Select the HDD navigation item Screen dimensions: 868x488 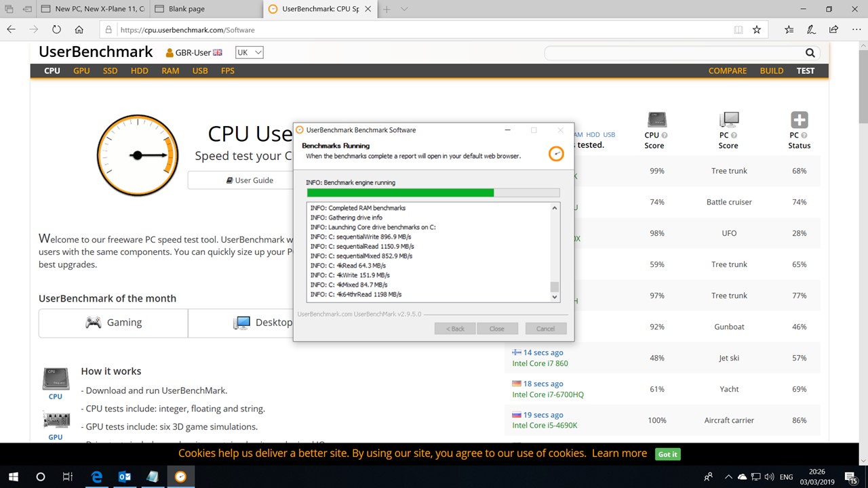click(x=139, y=70)
